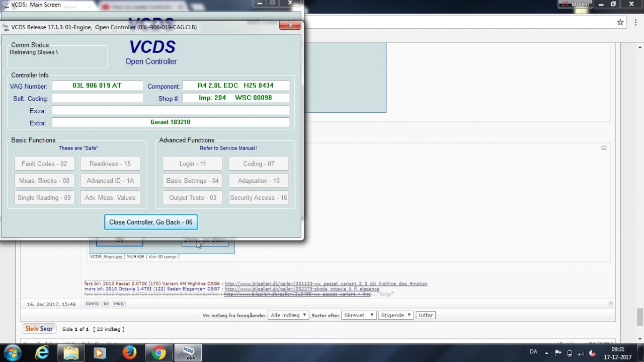Bookmark page with the star icon
Image resolution: width=644 pixels, height=362 pixels.
point(620,22)
